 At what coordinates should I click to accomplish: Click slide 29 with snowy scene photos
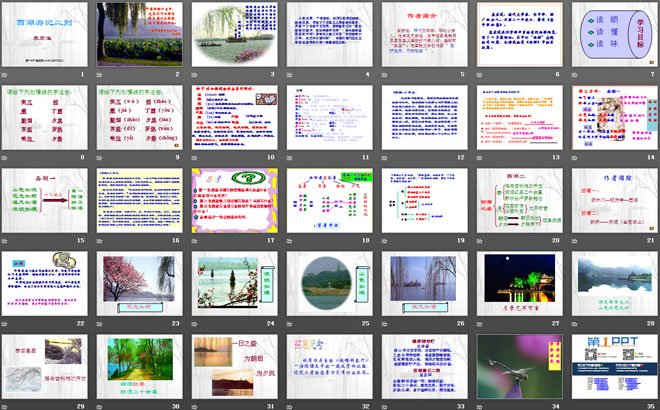46,366
